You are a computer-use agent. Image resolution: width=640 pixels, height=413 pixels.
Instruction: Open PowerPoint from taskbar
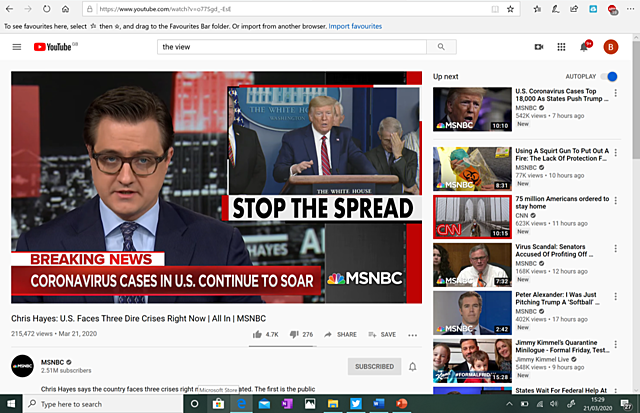pos(402,404)
